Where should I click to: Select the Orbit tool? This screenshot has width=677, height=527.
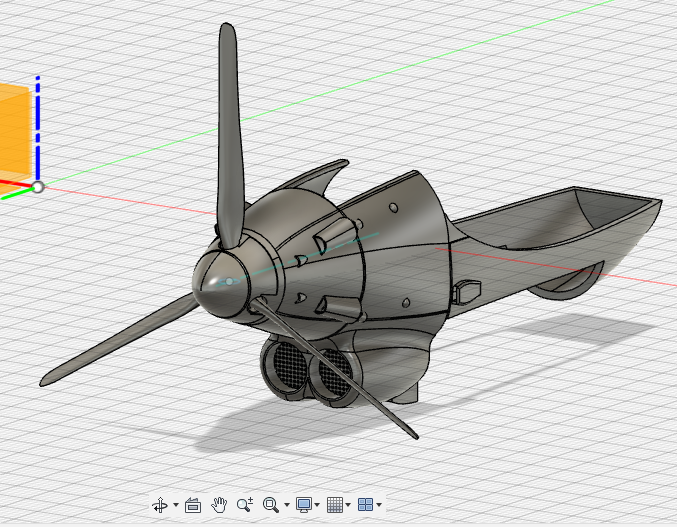[160, 505]
